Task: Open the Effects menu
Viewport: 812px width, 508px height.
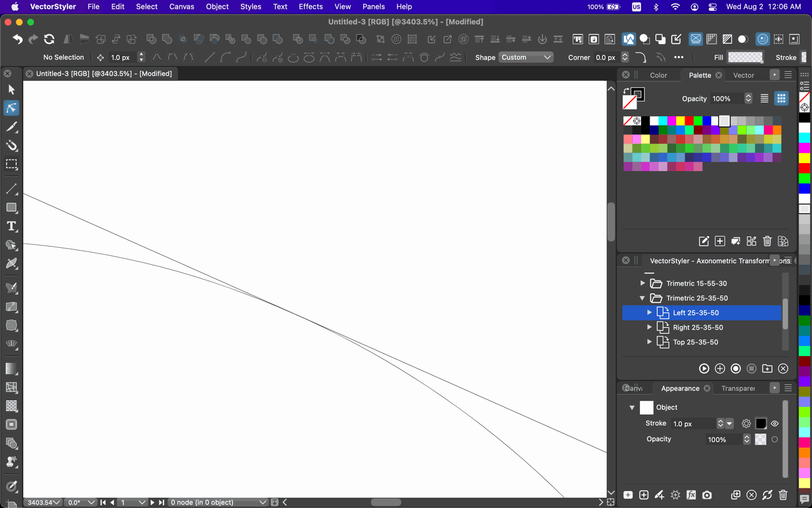Action: coord(310,7)
